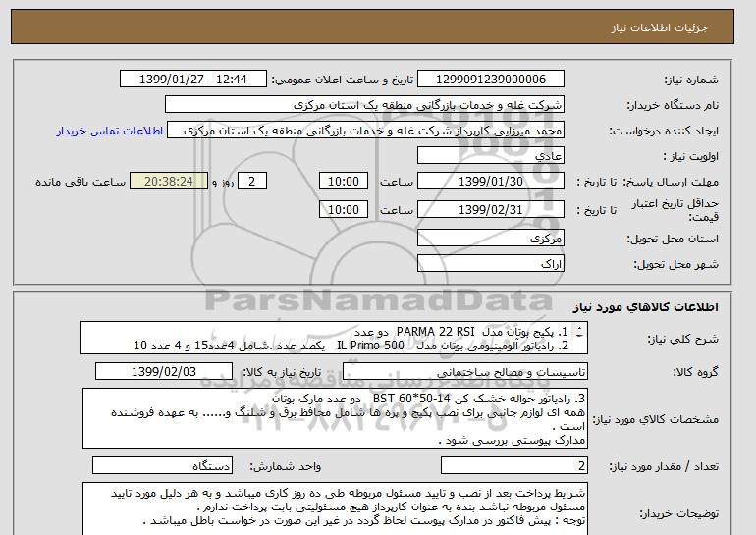
Task: Click response deadline date 1399/01/30
Action: tap(490, 182)
